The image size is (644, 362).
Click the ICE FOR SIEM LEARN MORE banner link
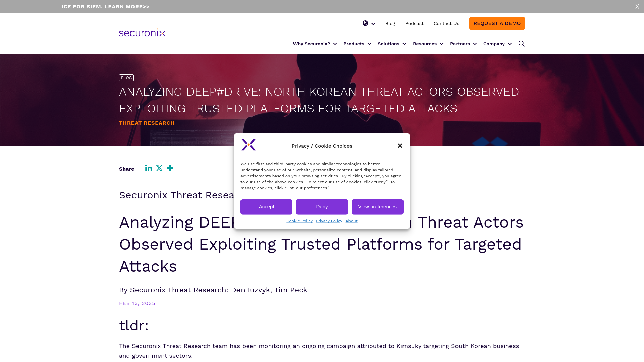pyautogui.click(x=105, y=7)
